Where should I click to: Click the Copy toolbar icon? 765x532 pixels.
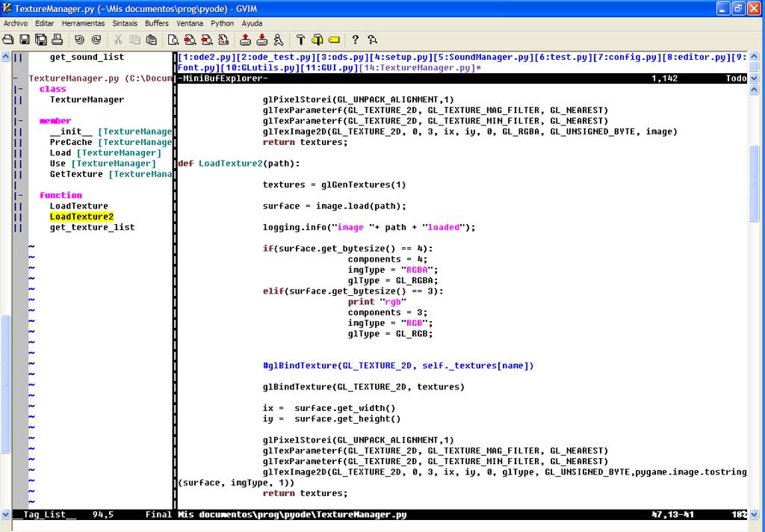(x=134, y=40)
